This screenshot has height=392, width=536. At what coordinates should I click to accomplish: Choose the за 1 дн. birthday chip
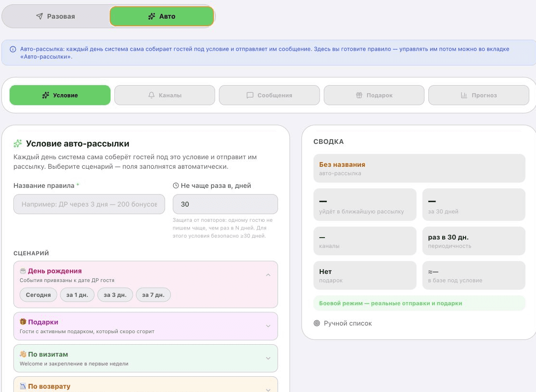coord(77,294)
